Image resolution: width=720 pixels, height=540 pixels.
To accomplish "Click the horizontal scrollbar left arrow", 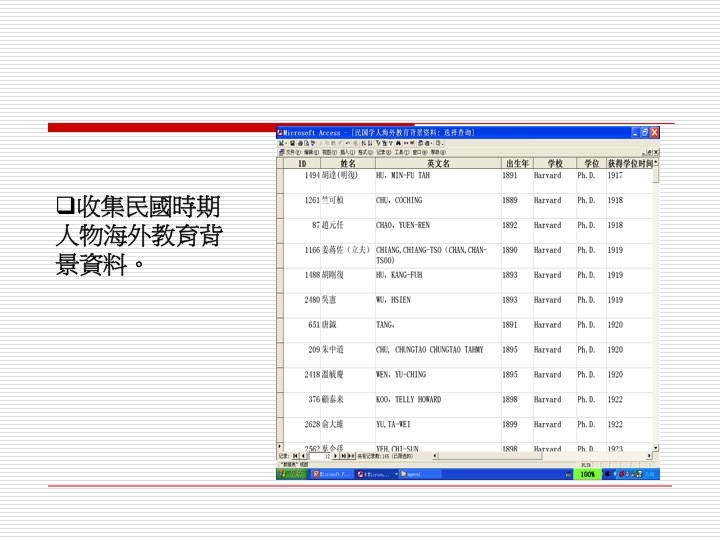I will 435,456.
